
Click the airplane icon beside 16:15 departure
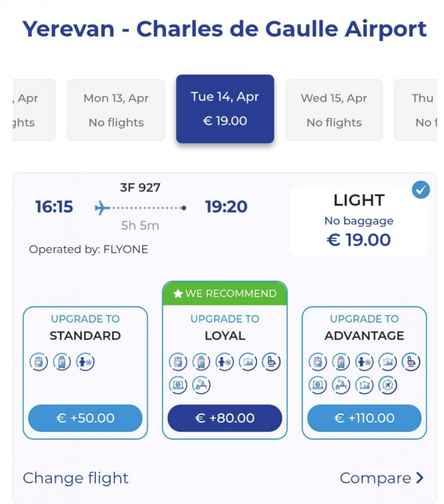point(102,208)
